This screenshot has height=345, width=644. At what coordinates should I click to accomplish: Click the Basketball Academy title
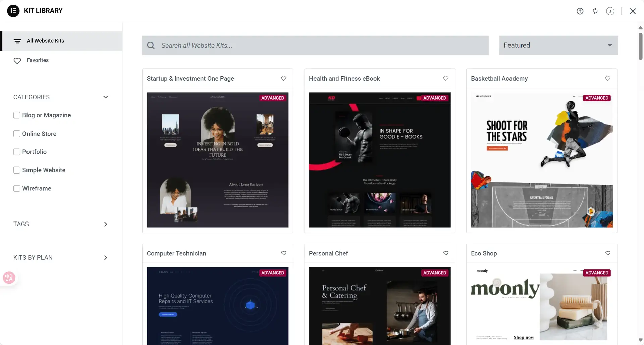click(499, 78)
